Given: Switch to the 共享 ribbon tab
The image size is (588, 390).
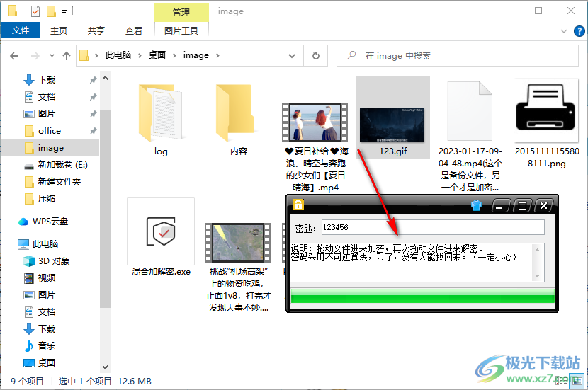Looking at the screenshot, I should (x=96, y=30).
